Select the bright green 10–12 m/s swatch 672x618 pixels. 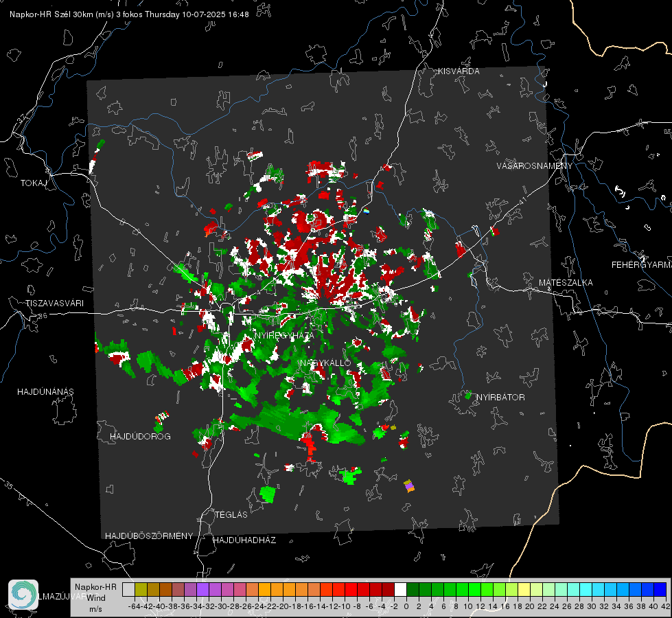coord(474,590)
